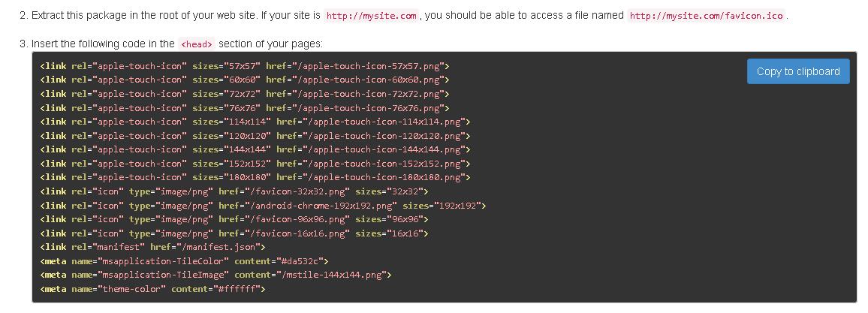Click the http://mysite.com inline code
Image resolution: width=868 pixels, height=313 pixels.
371,16
